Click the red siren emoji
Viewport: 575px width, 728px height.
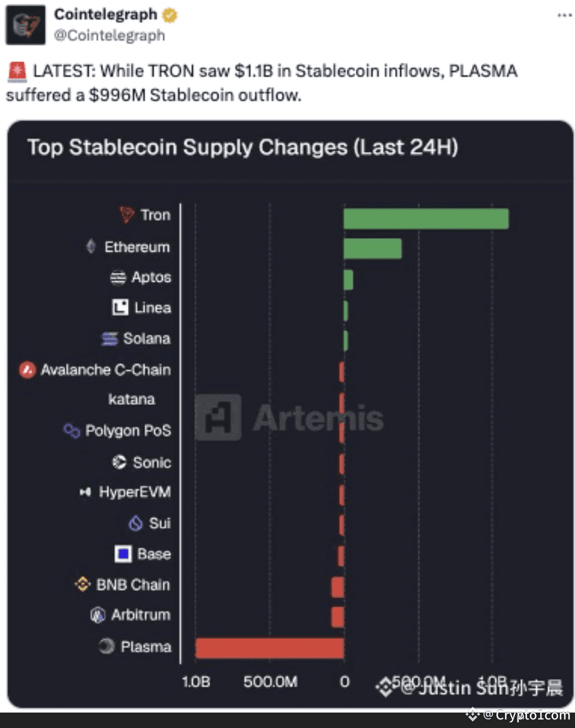click(17, 71)
